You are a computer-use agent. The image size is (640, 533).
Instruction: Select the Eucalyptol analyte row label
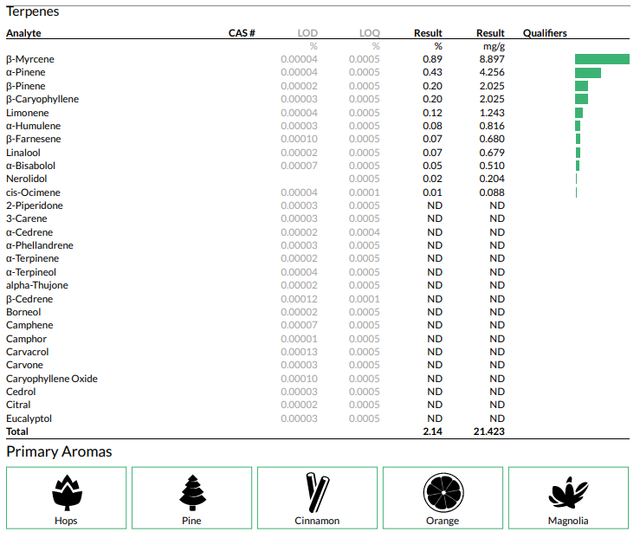coord(29,419)
